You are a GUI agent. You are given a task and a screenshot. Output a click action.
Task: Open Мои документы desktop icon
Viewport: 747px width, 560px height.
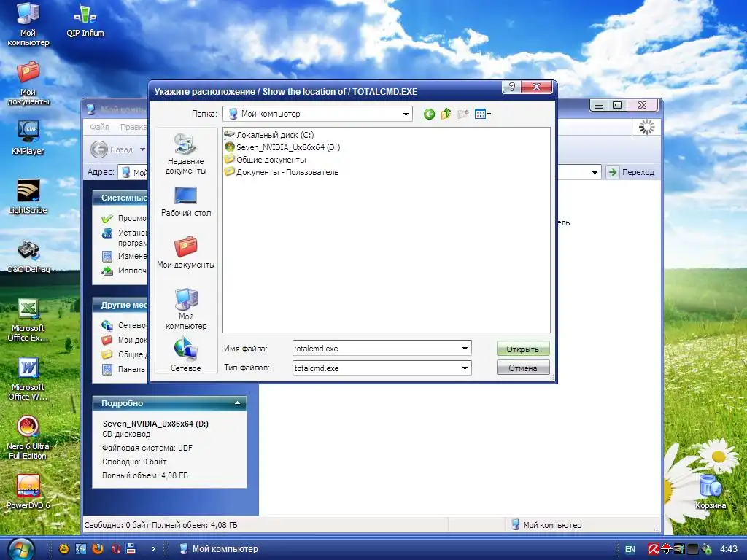tap(28, 83)
